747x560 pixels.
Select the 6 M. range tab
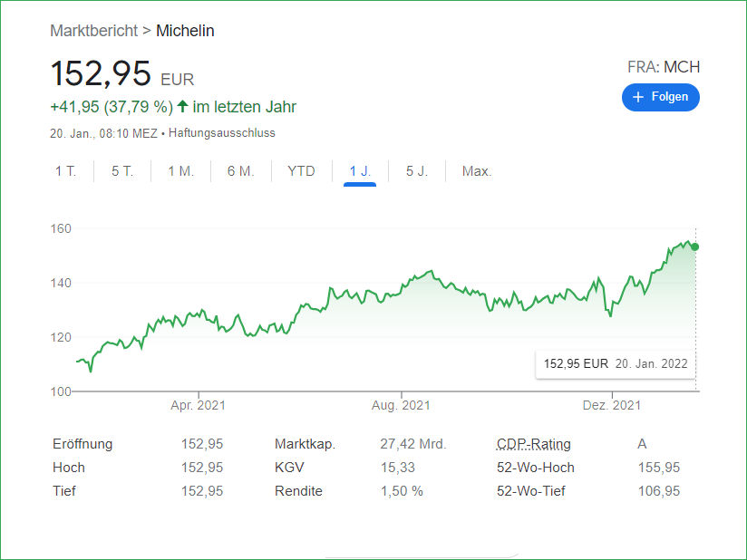[x=240, y=171]
